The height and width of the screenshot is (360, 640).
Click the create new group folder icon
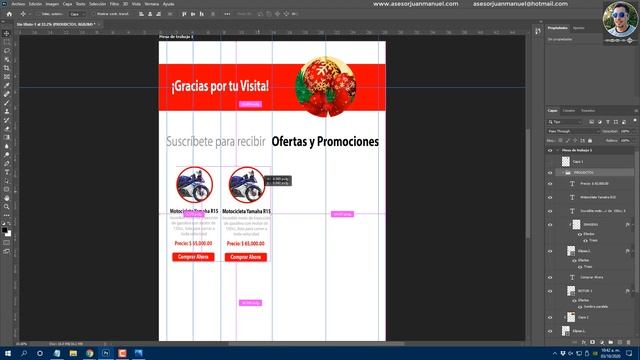[x=611, y=342]
